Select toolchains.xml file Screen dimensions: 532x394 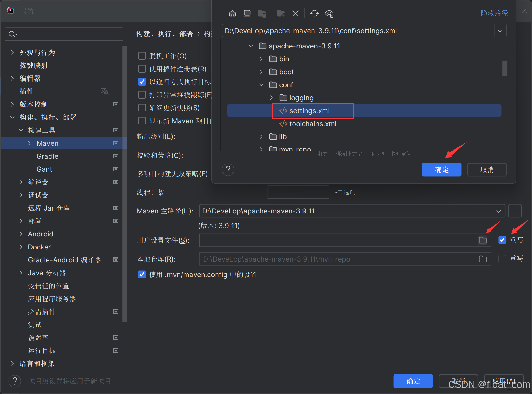[308, 124]
